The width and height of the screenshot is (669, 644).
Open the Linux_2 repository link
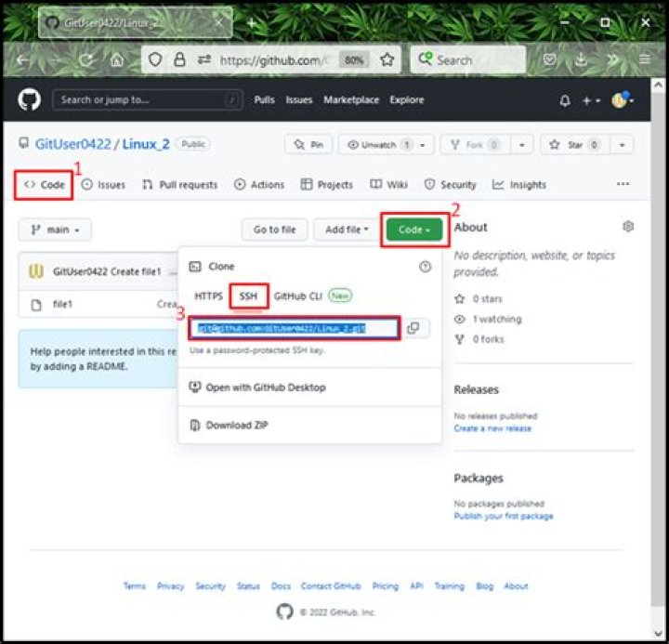[x=146, y=144]
